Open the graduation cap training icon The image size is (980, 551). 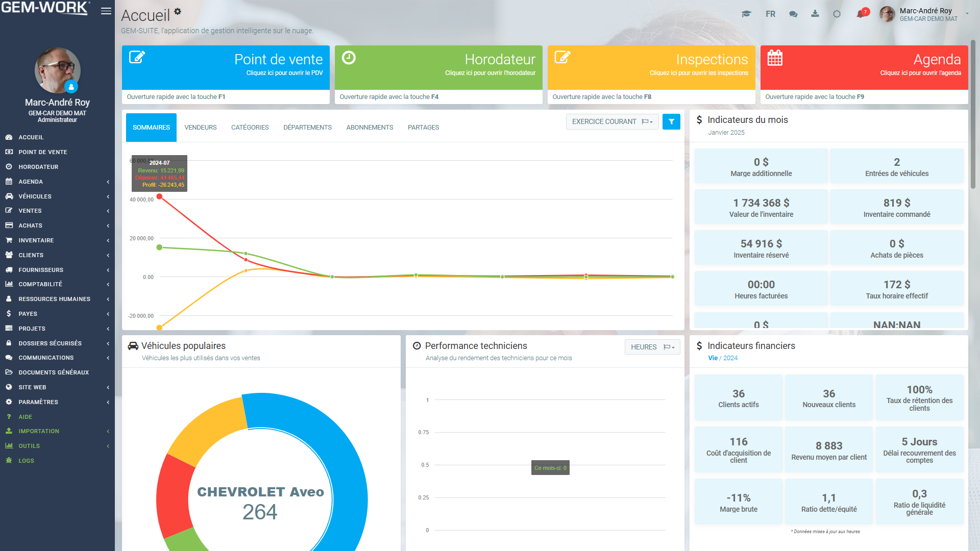click(x=746, y=14)
